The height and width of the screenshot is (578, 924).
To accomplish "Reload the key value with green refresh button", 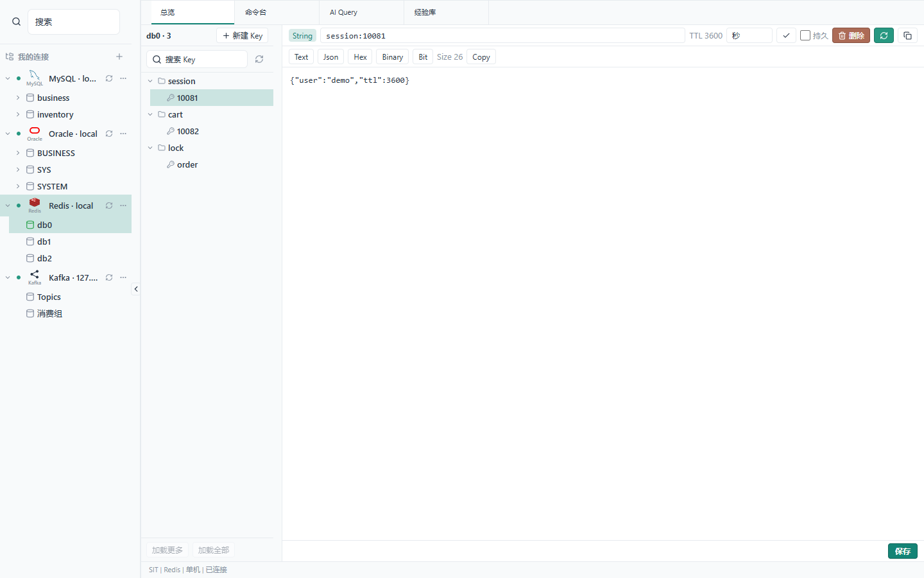I will pos(884,35).
